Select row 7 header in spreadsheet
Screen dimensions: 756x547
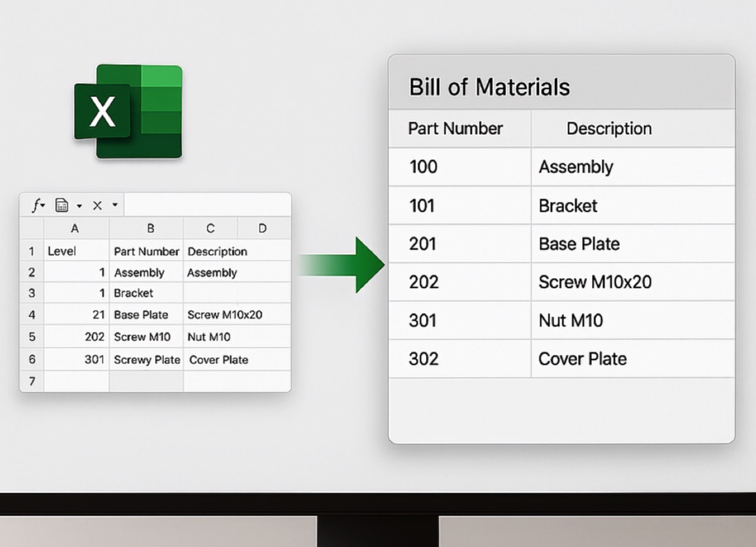coord(31,381)
